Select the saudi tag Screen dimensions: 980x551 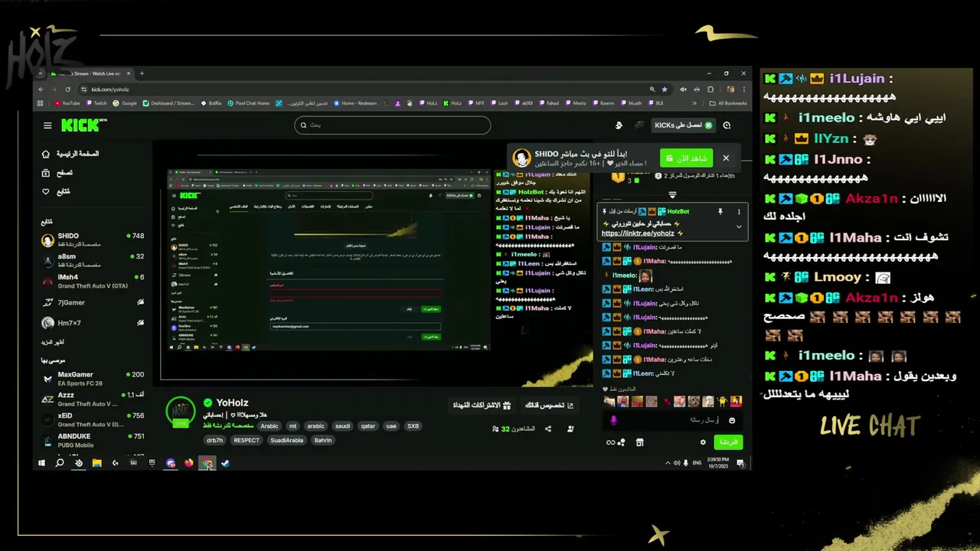point(343,426)
